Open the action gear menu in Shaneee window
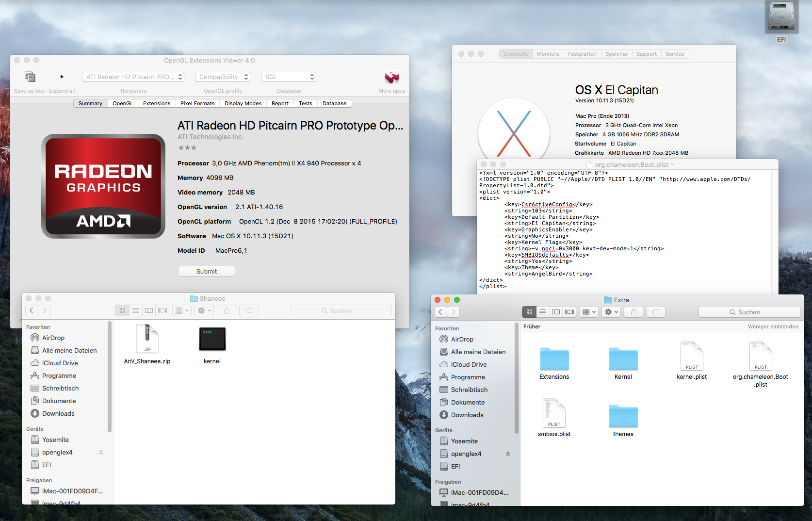Image resolution: width=812 pixels, height=521 pixels. point(204,310)
